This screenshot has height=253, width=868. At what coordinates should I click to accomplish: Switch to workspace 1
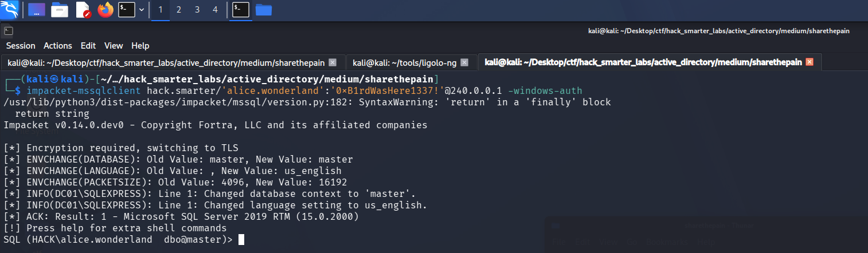click(160, 10)
